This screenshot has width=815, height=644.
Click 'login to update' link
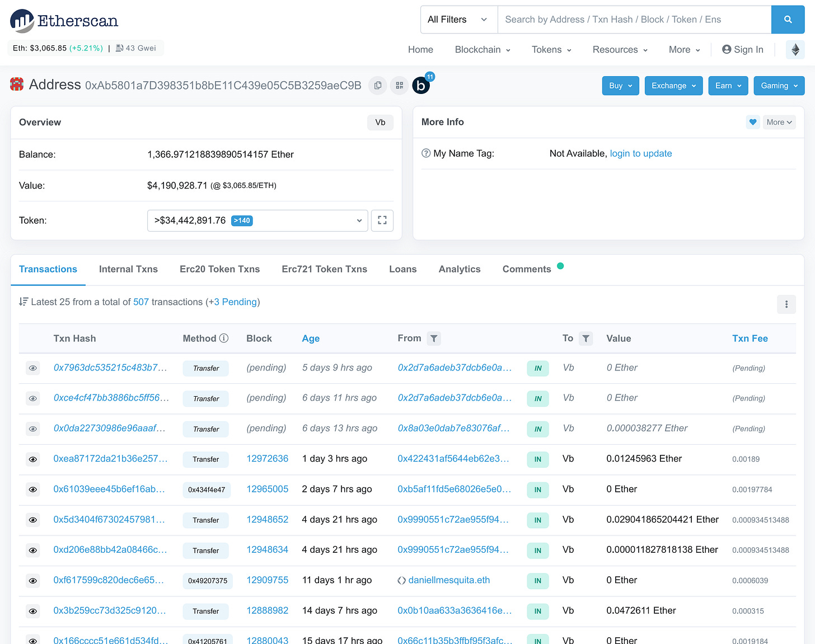pos(640,153)
